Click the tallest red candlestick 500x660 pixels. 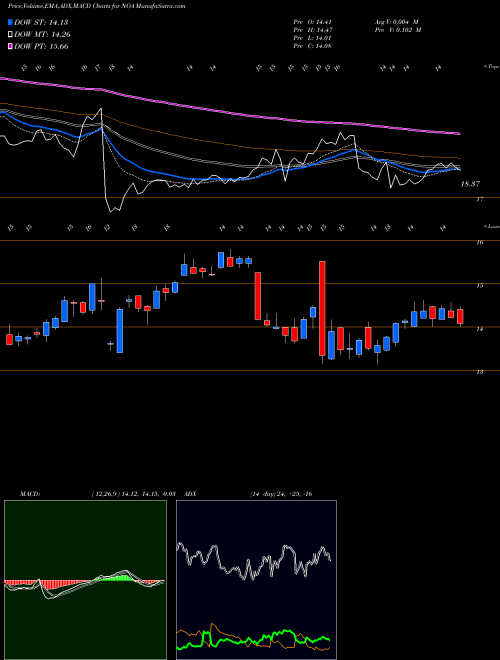pyautogui.click(x=322, y=309)
